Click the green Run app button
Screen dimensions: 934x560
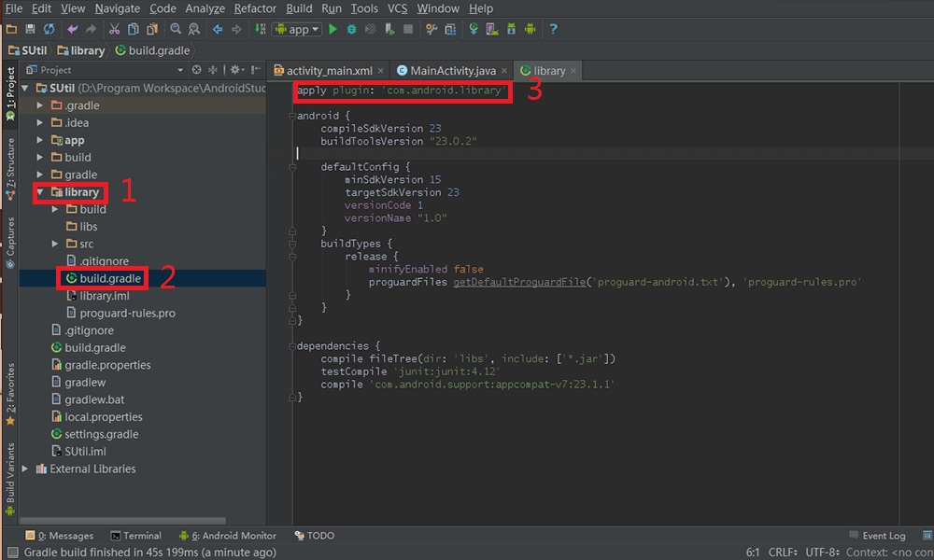[x=333, y=30]
